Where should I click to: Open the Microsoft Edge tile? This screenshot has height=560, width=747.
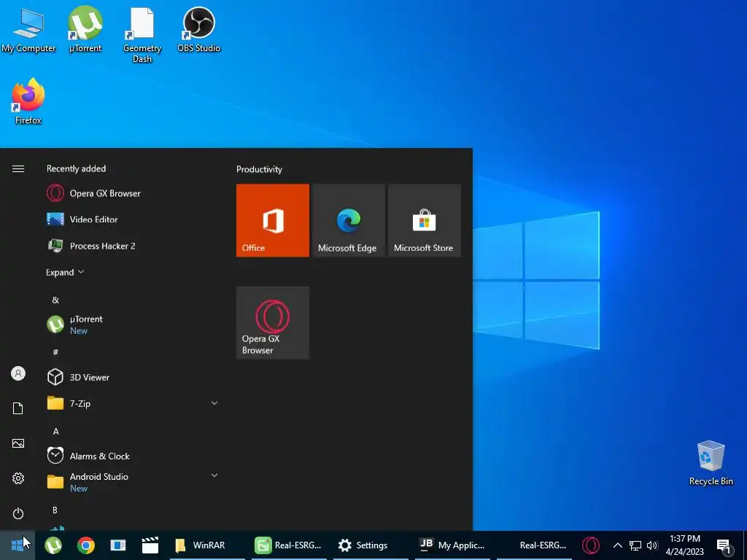click(x=349, y=220)
